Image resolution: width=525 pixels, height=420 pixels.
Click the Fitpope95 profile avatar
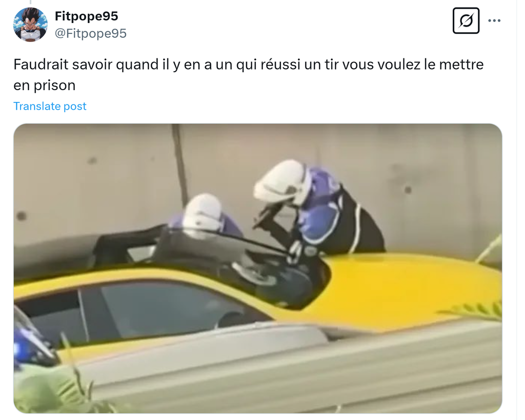tap(30, 25)
